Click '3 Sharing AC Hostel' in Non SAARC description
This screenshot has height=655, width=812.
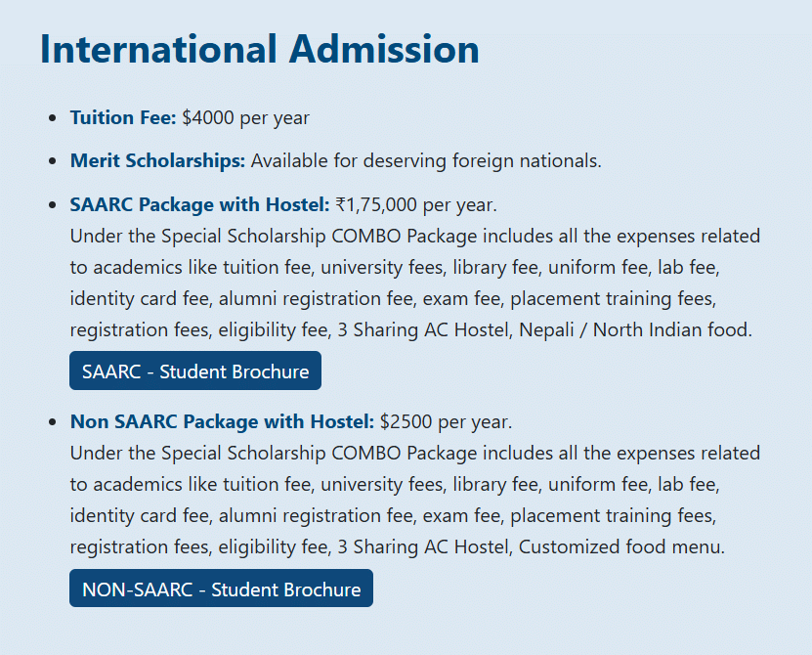[425, 547]
